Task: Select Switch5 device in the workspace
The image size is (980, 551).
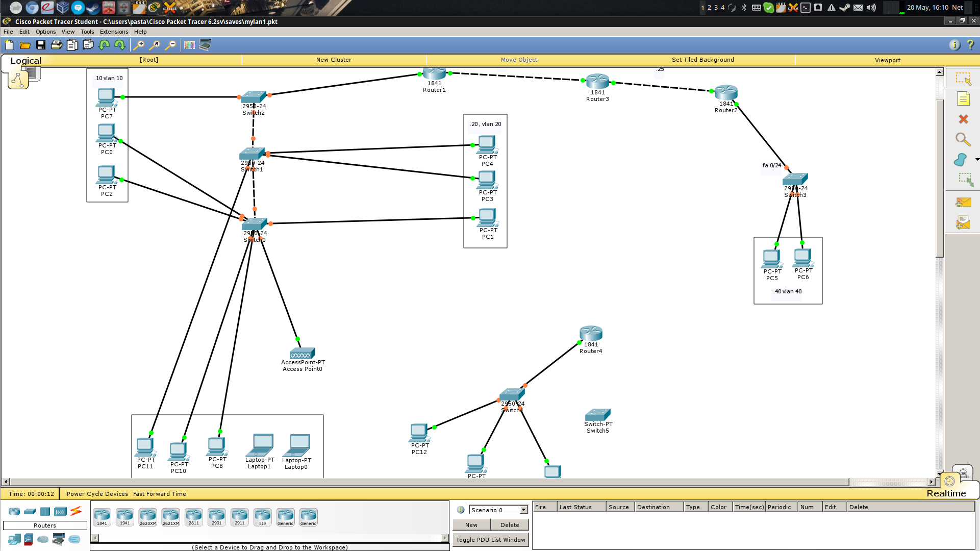Action: tap(598, 414)
